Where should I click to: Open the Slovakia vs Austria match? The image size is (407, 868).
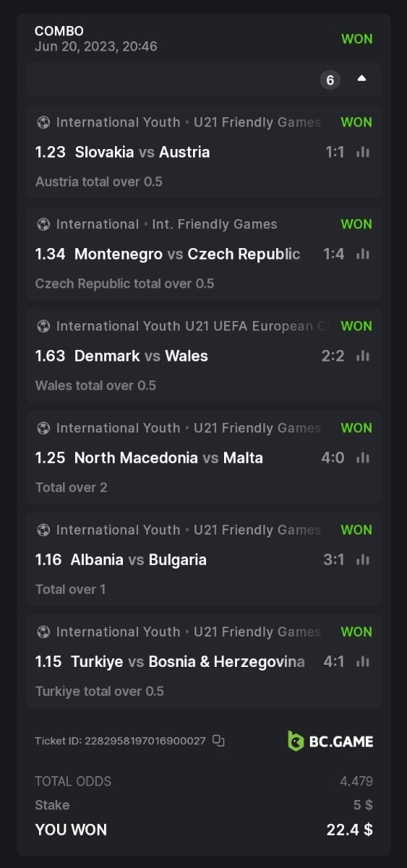142,152
